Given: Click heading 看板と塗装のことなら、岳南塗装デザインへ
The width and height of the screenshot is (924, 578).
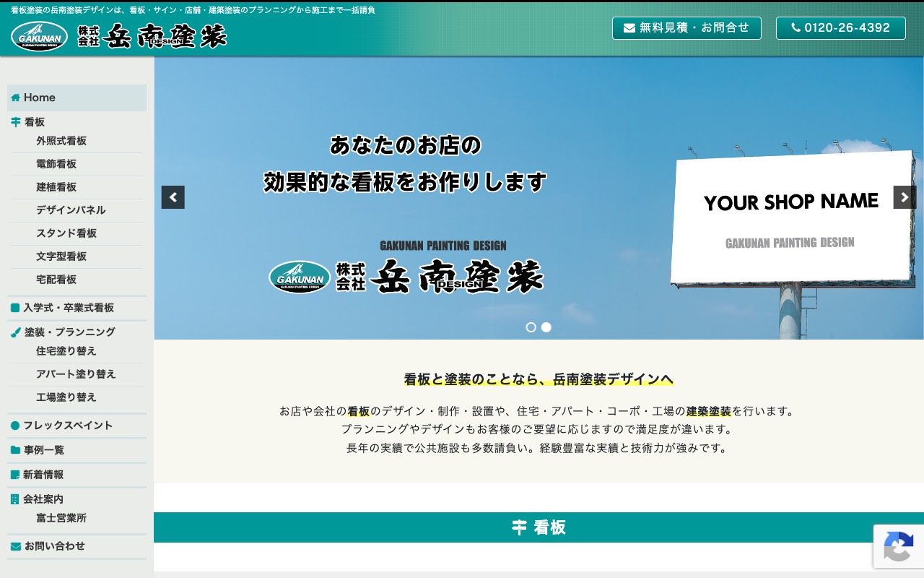Looking at the screenshot, I should point(539,379).
